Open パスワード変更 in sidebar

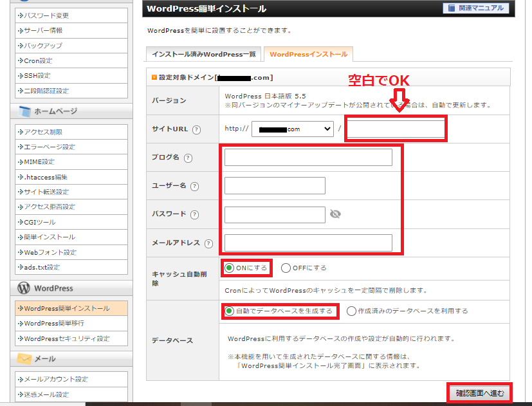[71, 15]
